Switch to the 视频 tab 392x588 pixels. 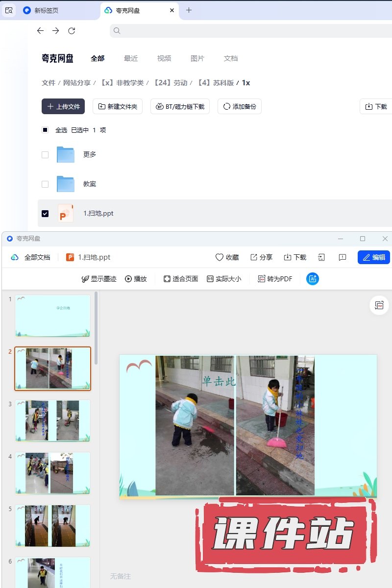164,58
